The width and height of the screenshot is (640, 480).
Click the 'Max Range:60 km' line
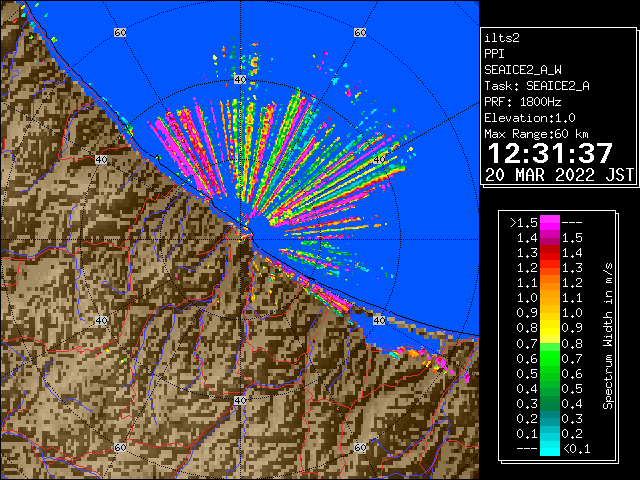[536, 134]
